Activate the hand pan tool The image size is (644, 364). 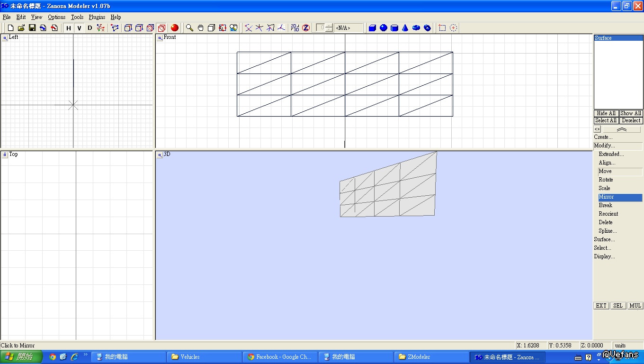201,28
